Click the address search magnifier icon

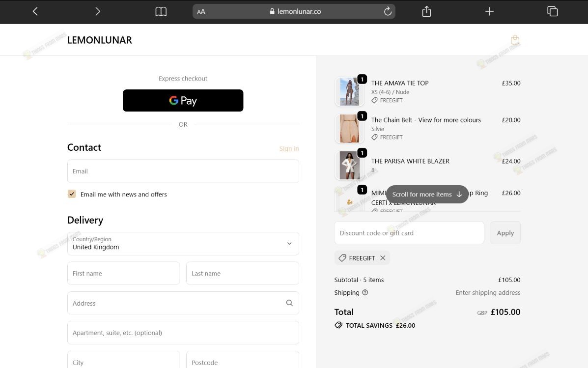click(x=289, y=303)
